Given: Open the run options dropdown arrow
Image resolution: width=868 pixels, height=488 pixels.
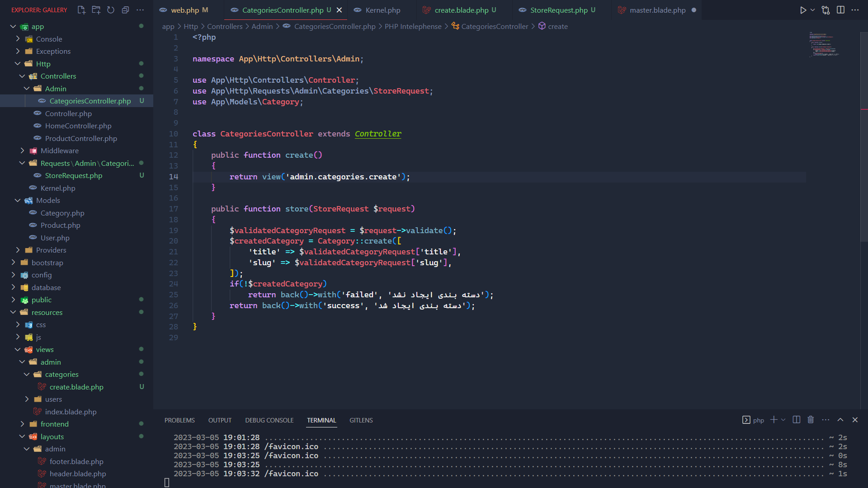Looking at the screenshot, I should click(x=813, y=10).
